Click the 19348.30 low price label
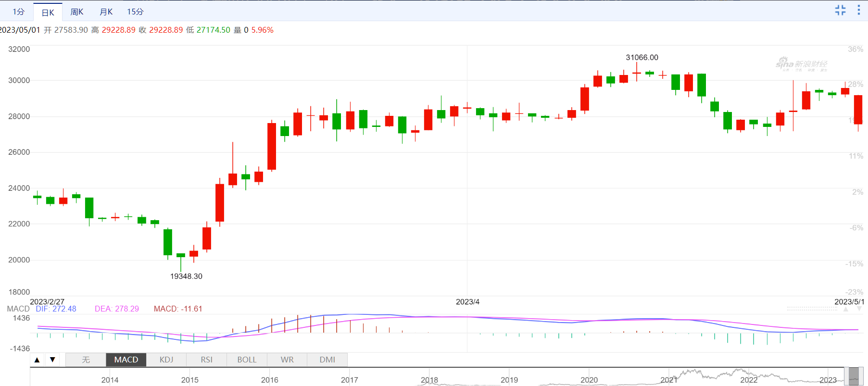Screen dimensions: 868x386 pyautogui.click(x=186, y=276)
